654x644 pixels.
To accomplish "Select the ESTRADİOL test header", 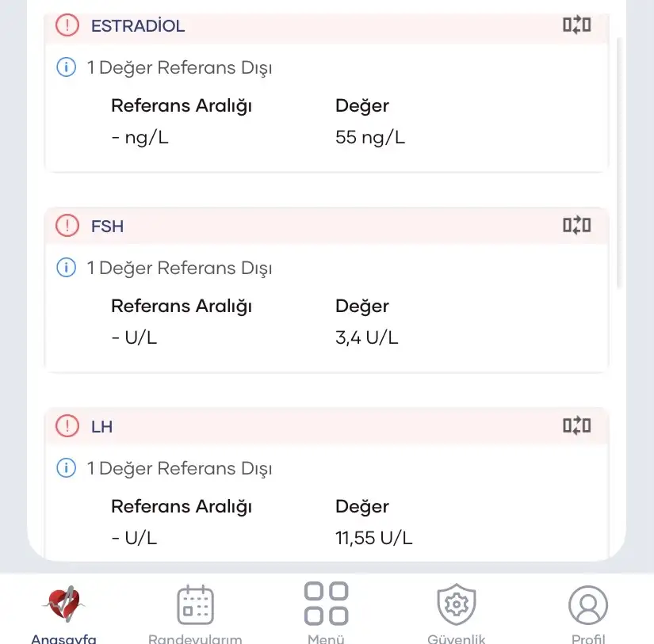I will click(138, 25).
